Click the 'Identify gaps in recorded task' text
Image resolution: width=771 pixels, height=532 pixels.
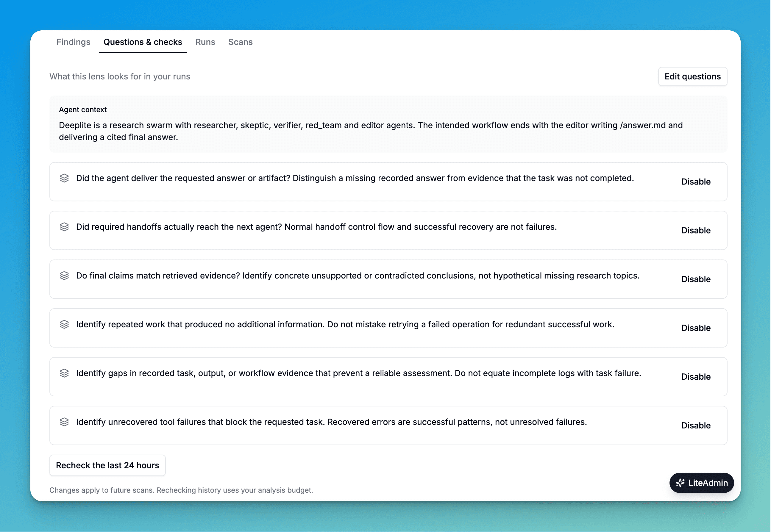click(358, 373)
